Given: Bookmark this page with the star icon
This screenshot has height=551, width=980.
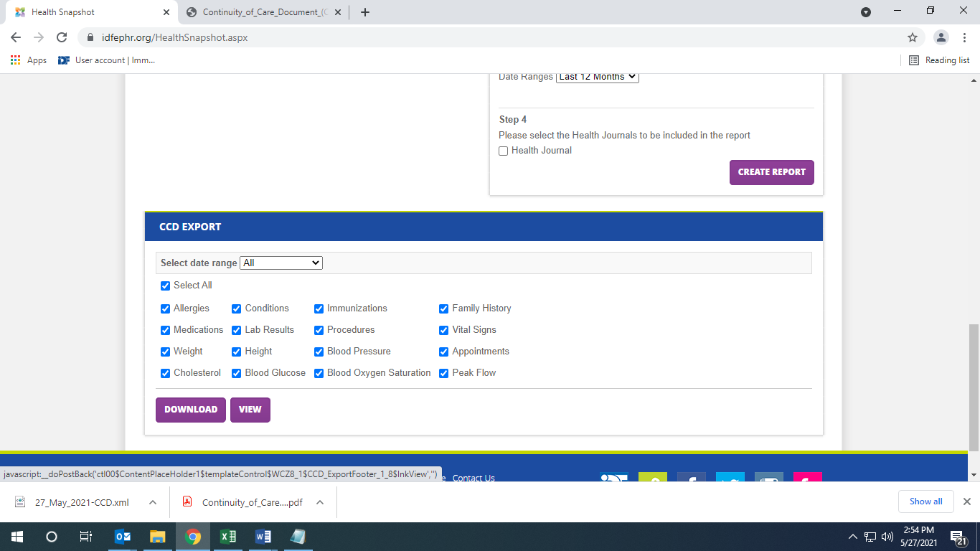Looking at the screenshot, I should pyautogui.click(x=913, y=37).
